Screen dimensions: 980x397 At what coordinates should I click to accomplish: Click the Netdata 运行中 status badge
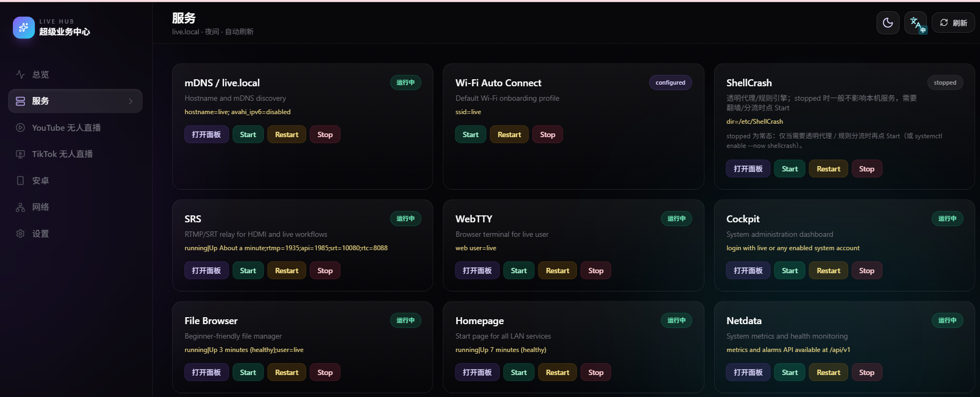pos(947,320)
